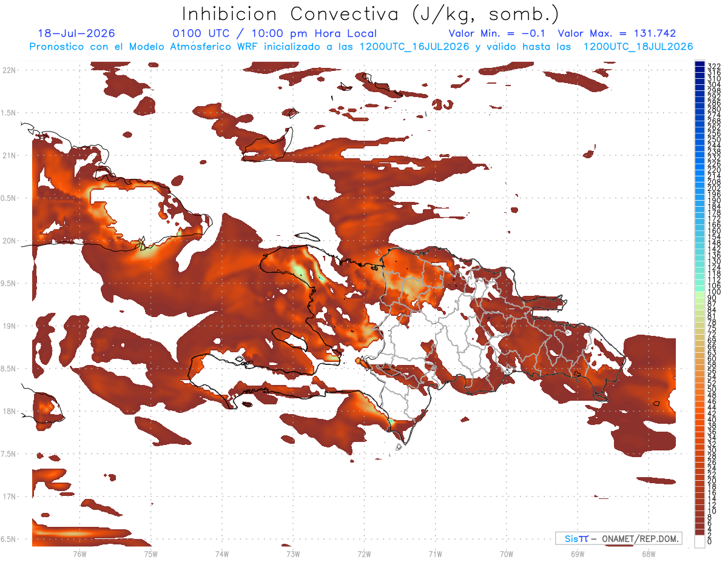728x562 pixels.
Task: Click the bright orange swatch labeled 42
Action: [x=700, y=411]
